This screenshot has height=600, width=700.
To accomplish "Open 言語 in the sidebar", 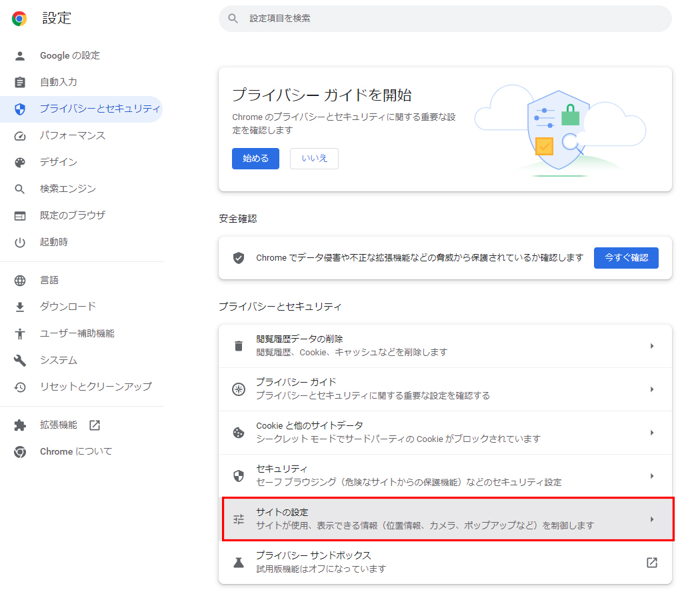I will point(49,281).
